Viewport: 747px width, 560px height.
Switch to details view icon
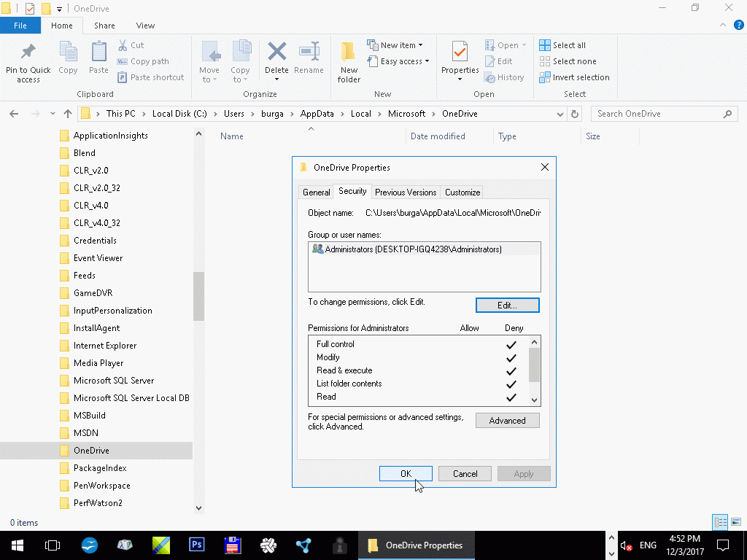coord(720,522)
